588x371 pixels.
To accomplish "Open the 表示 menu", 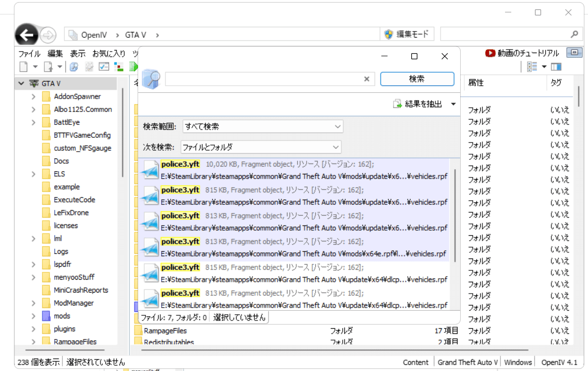I will [78, 54].
